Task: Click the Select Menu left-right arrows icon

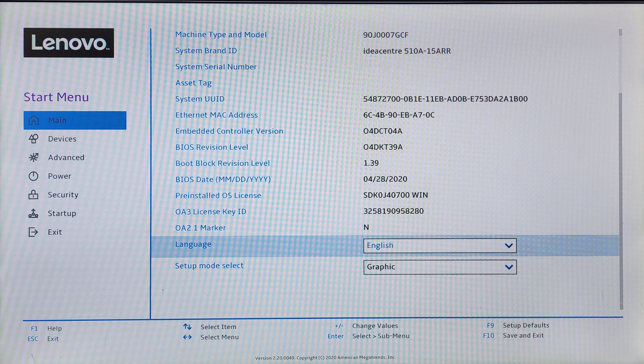Action: coord(188,337)
